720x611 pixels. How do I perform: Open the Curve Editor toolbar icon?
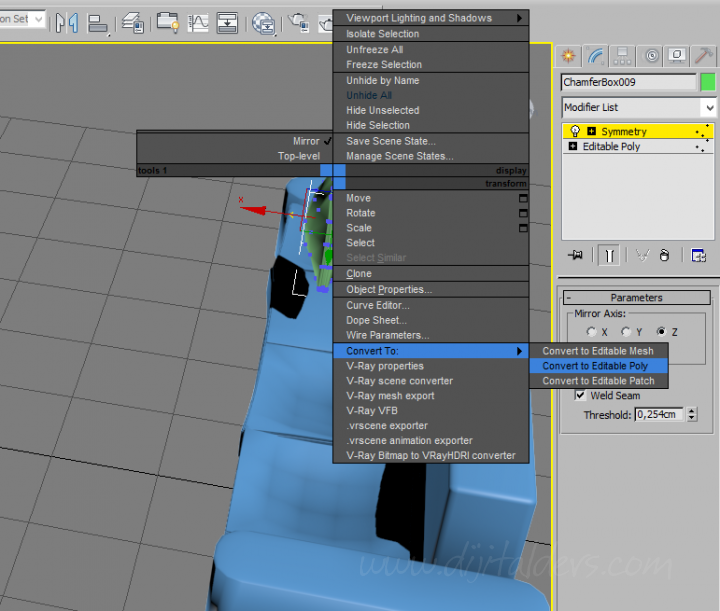pyautogui.click(x=198, y=22)
